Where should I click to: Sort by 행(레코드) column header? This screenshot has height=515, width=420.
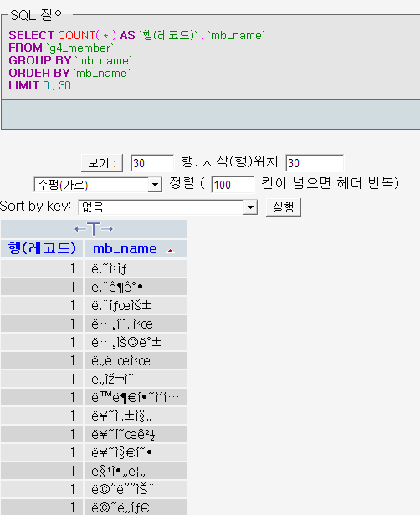[42, 248]
